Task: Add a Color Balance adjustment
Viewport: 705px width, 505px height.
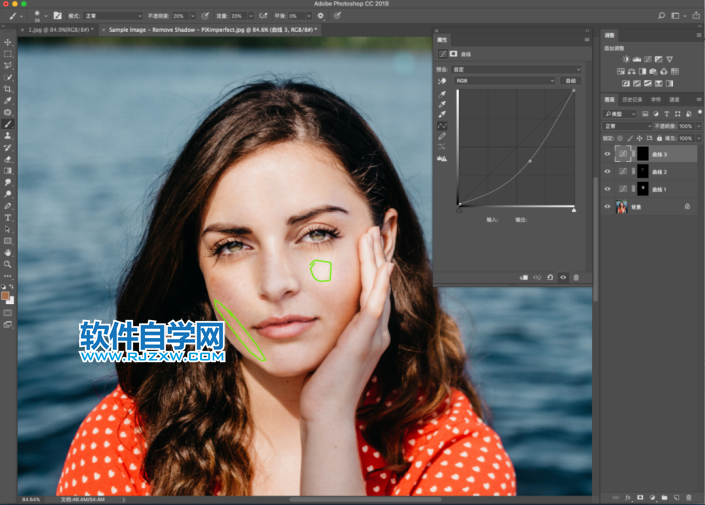Action: (631, 72)
